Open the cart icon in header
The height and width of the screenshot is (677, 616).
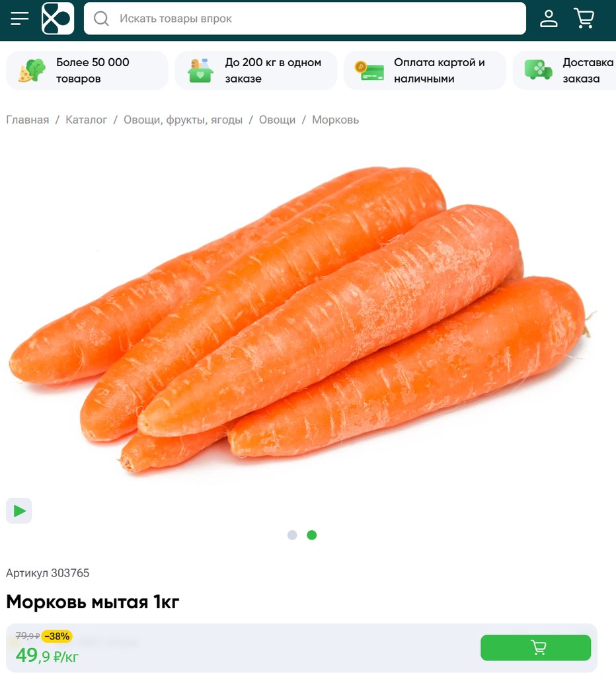click(x=584, y=19)
